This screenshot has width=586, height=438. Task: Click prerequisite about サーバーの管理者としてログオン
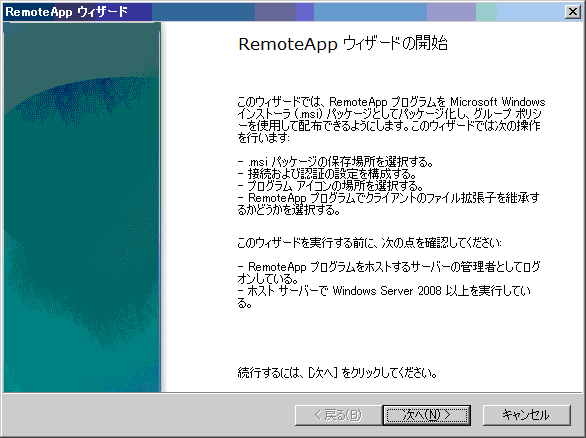389,272
